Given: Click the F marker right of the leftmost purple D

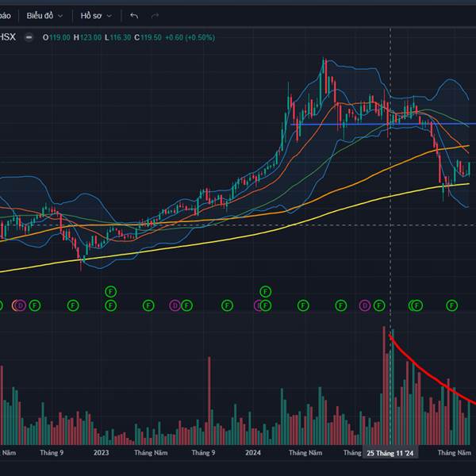Looking at the screenshot, I should (35, 305).
